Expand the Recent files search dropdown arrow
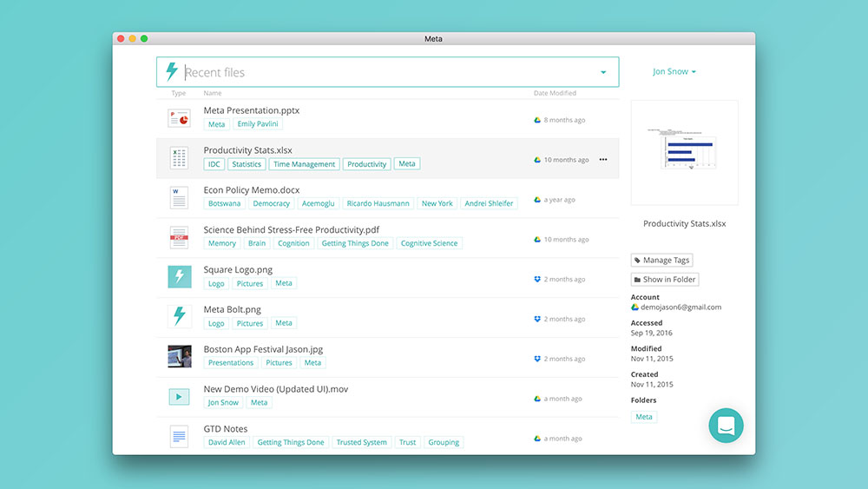The image size is (868, 489). 603,72
